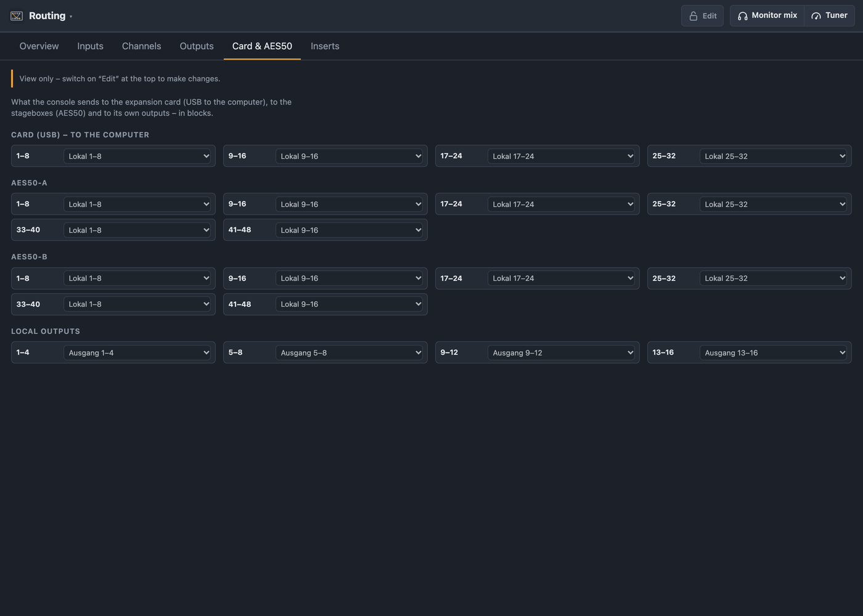863x616 pixels.
Task: Click the Monitor mix button
Action: tap(767, 16)
